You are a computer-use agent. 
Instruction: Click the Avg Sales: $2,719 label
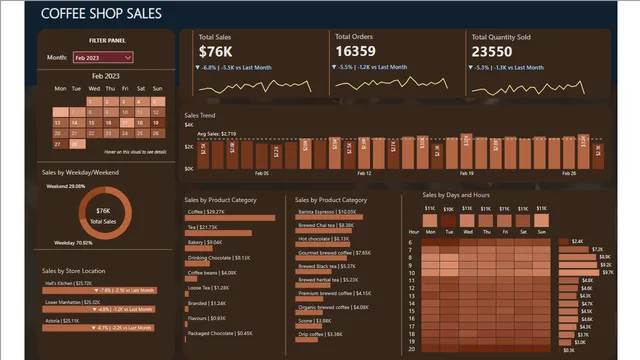pos(217,134)
